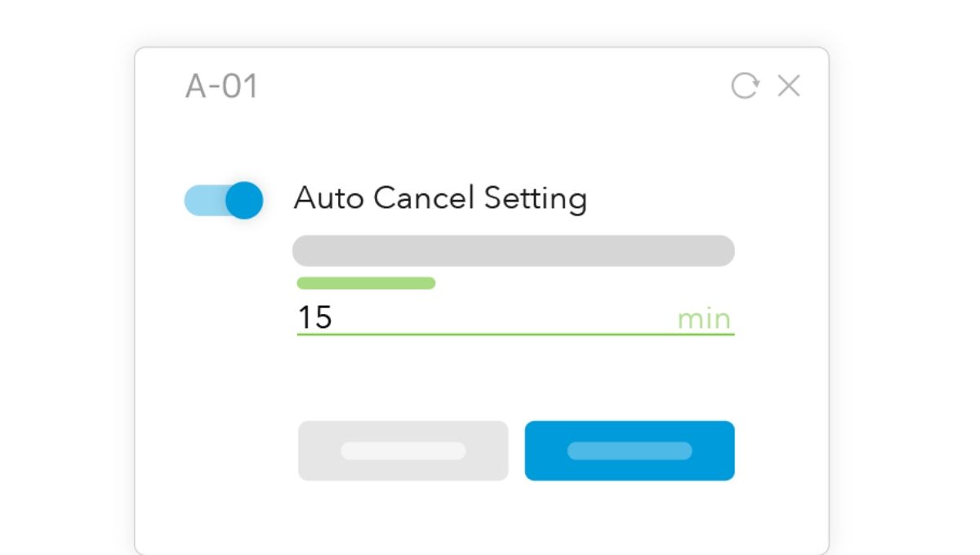The width and height of the screenshot is (980, 555).
Task: Click the short green progress bar
Action: click(366, 283)
